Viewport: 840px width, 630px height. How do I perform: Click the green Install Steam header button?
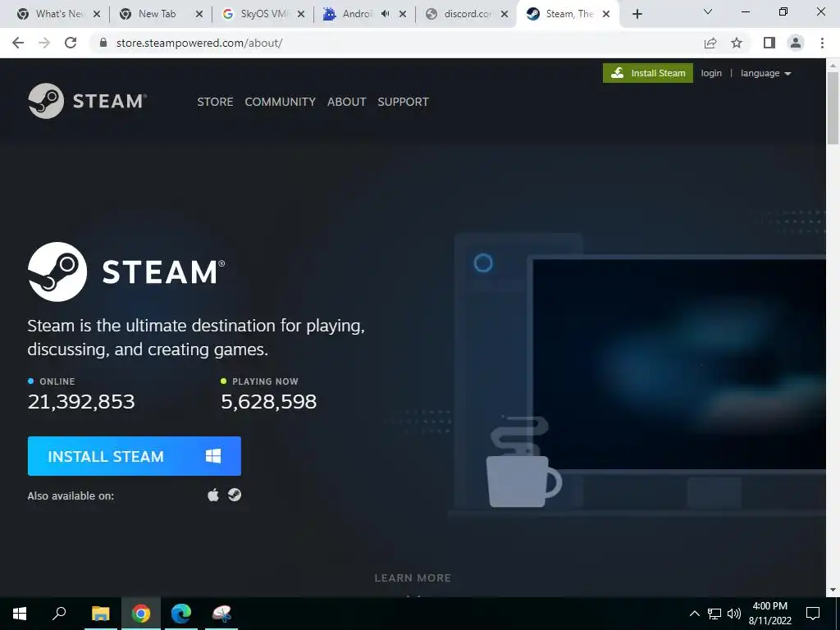point(648,73)
